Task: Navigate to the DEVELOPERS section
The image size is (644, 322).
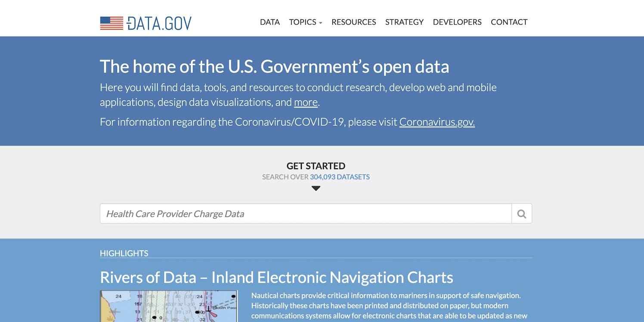Action: [457, 22]
